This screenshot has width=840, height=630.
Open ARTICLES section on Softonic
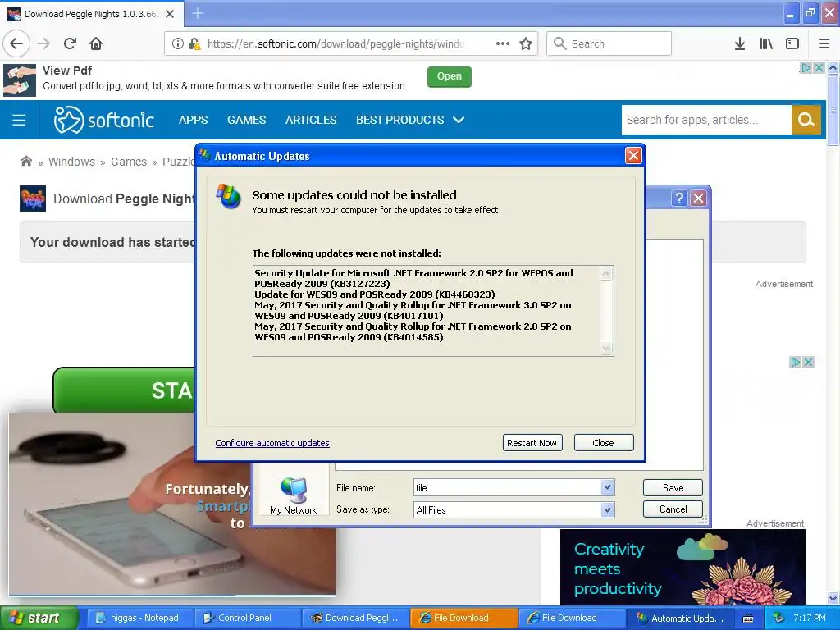click(311, 120)
